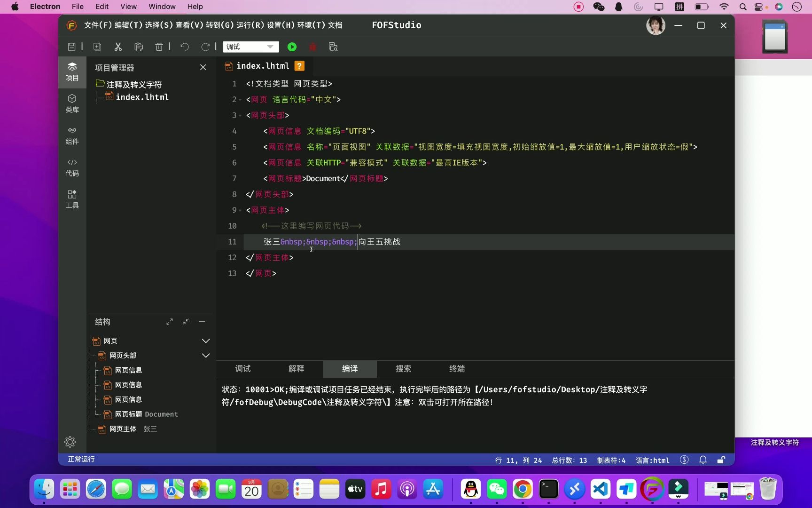Click the orange question mark help icon

(x=299, y=66)
